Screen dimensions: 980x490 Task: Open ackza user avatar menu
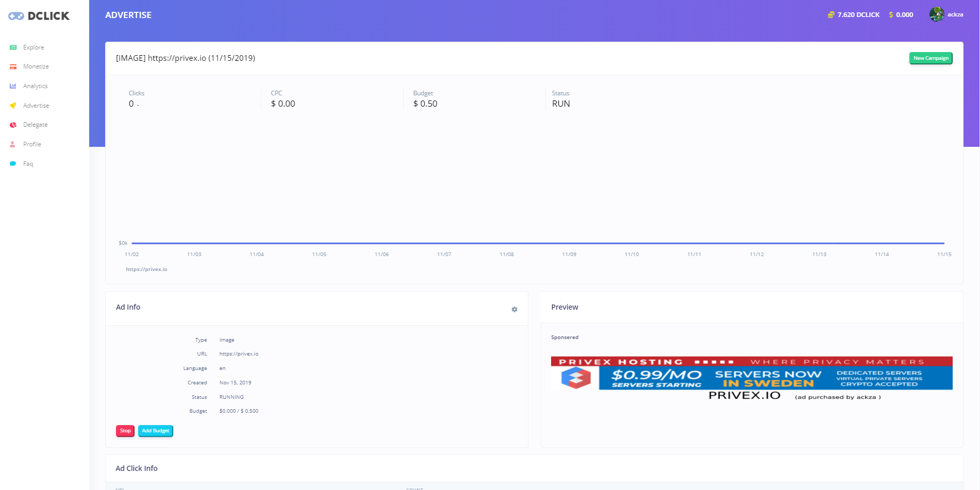[x=936, y=14]
